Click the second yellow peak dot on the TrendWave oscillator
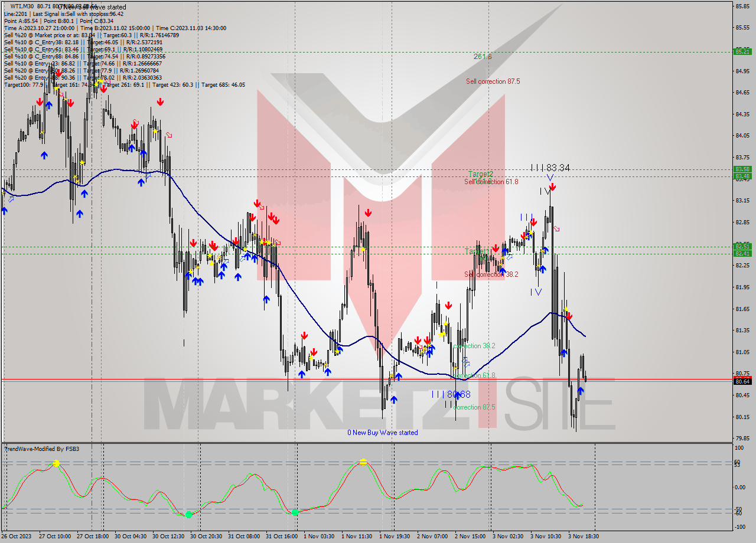Viewport: 756px width, 543px height. point(363,462)
